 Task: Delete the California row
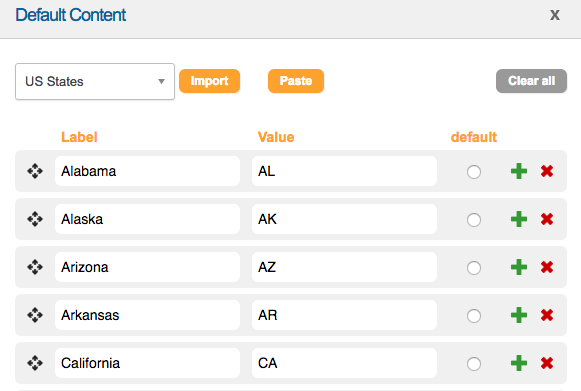click(x=547, y=363)
